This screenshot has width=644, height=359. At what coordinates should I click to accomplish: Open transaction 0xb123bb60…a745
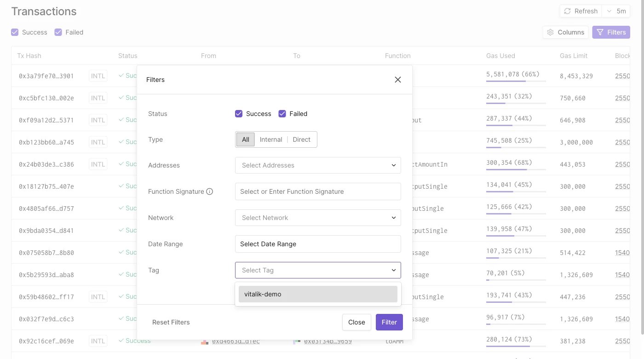click(46, 142)
